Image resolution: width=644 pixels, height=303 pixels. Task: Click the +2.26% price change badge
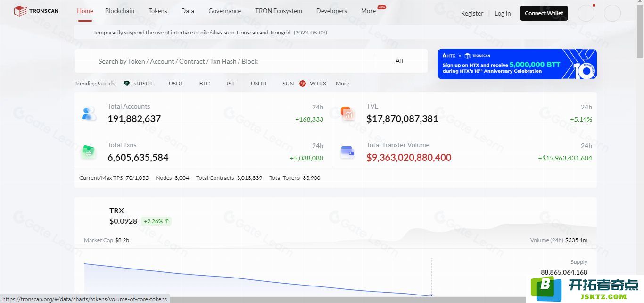click(157, 221)
